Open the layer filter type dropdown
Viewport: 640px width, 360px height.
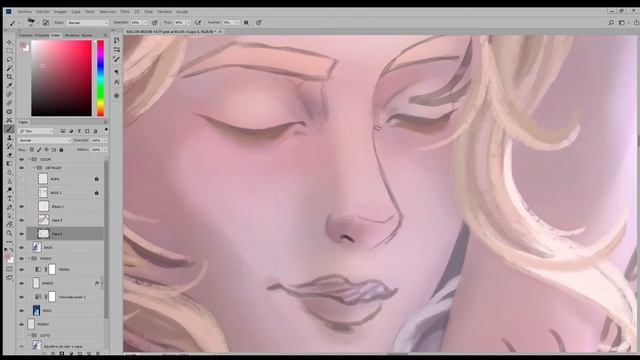tap(36, 131)
